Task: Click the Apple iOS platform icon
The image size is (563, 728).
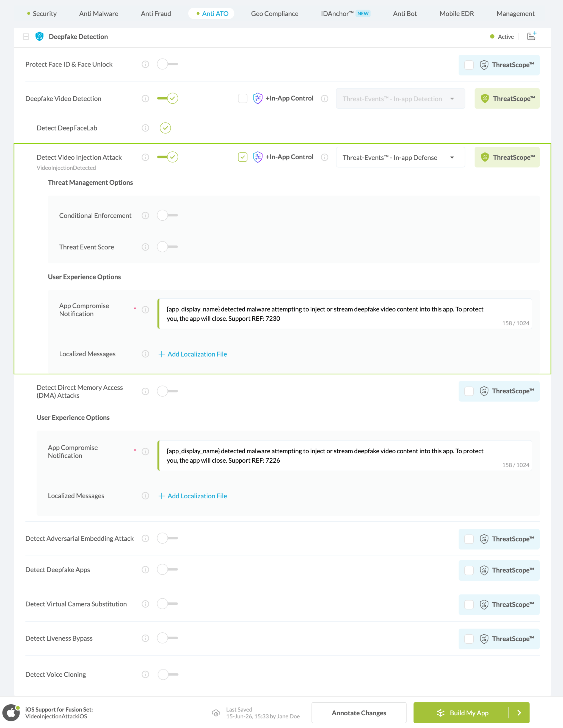Action: [11, 713]
